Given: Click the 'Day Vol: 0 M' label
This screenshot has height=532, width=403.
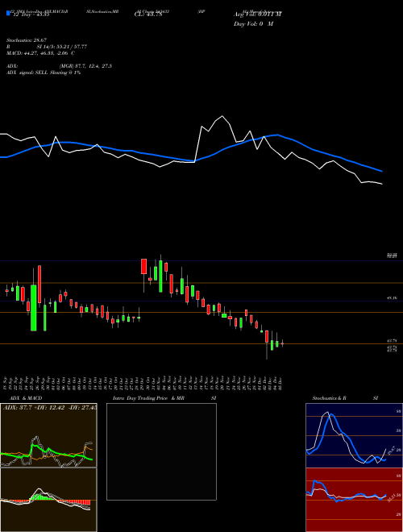Looking at the screenshot, I should [253, 24].
